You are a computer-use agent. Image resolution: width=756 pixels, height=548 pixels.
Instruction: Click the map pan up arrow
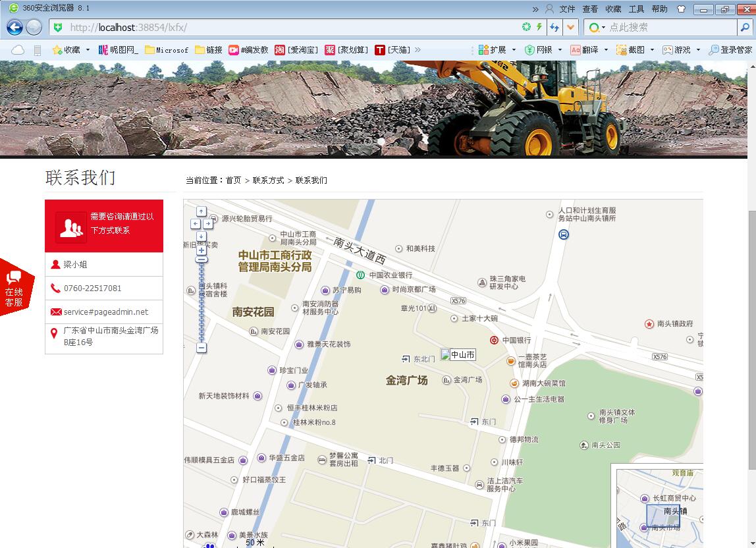tap(202, 211)
